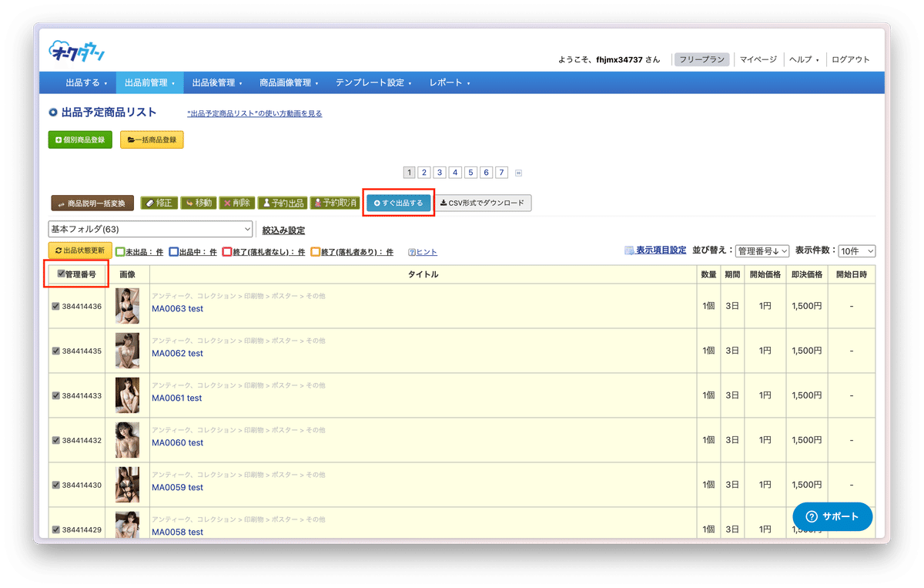Click the 削除 delete button
924x588 pixels.
pyautogui.click(x=236, y=203)
